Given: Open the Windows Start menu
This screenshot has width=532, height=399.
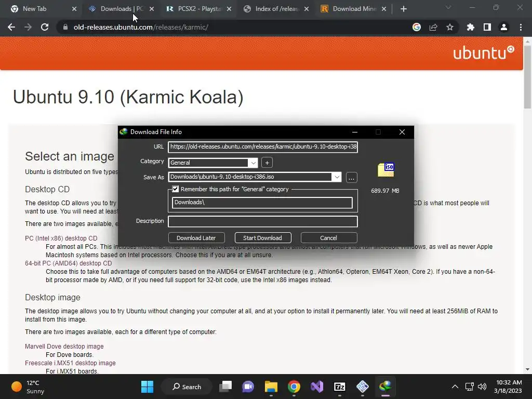Looking at the screenshot, I should tap(147, 387).
